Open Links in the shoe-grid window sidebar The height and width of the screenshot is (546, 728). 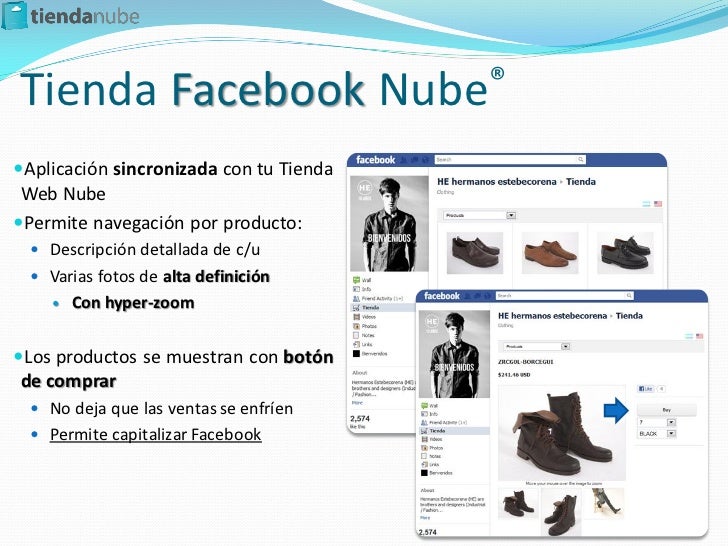point(363,344)
